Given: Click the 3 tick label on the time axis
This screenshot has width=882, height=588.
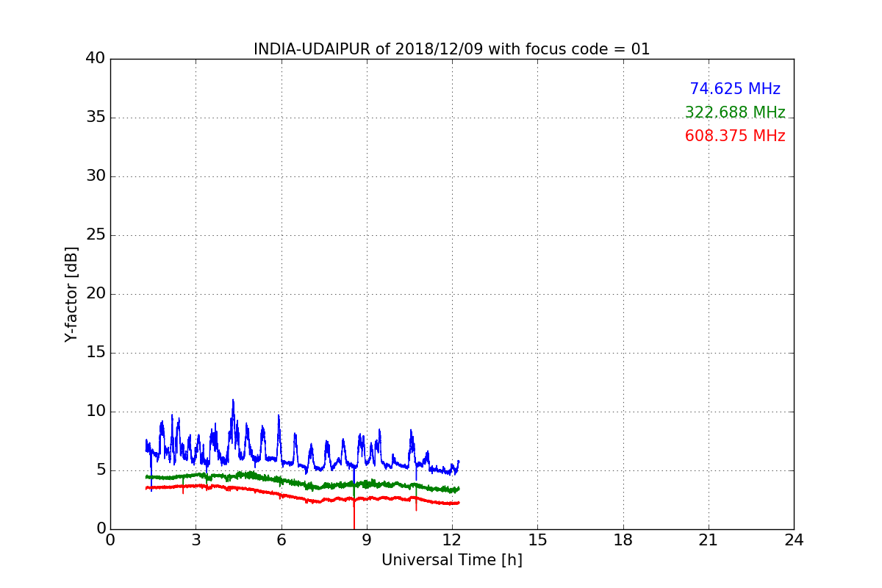Looking at the screenshot, I should tap(196, 541).
